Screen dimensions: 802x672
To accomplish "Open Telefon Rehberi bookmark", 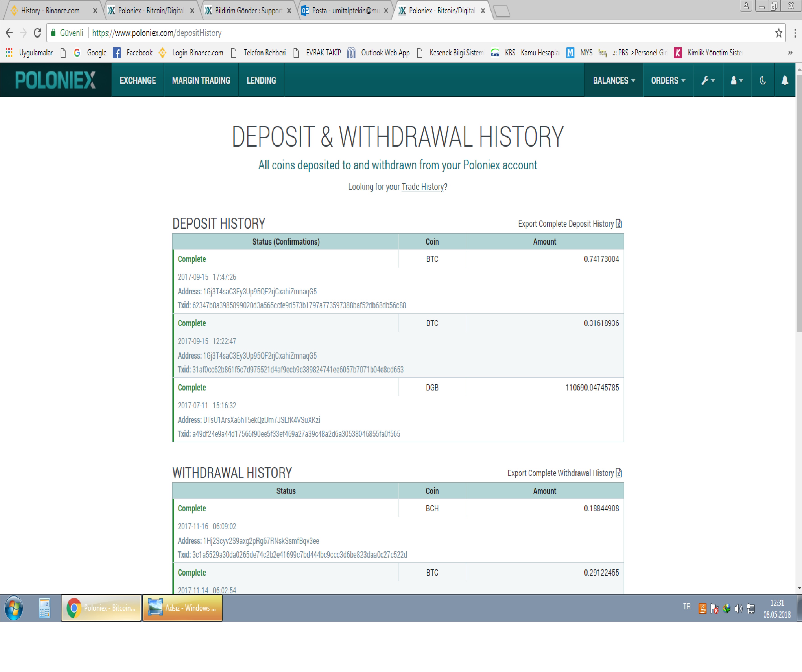I will (x=259, y=53).
